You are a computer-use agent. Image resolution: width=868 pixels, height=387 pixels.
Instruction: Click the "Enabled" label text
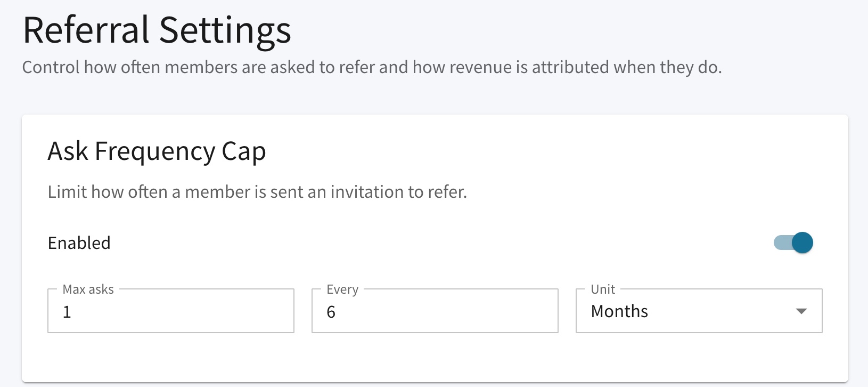[x=79, y=243]
